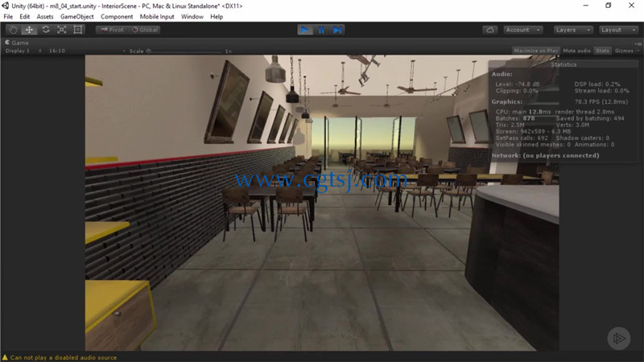644x362 pixels.
Task: Toggle Maximize on Play
Action: (x=536, y=51)
